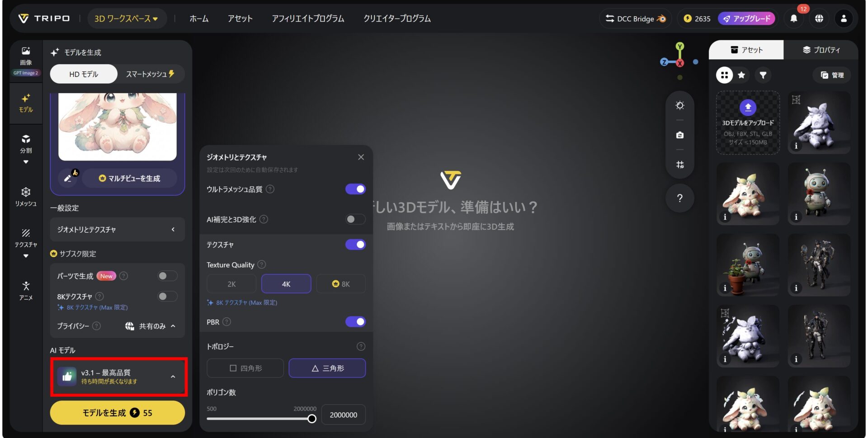Click the ポリゴン数 slider handle
Viewport: 868px width, 438px height.
(x=312, y=419)
